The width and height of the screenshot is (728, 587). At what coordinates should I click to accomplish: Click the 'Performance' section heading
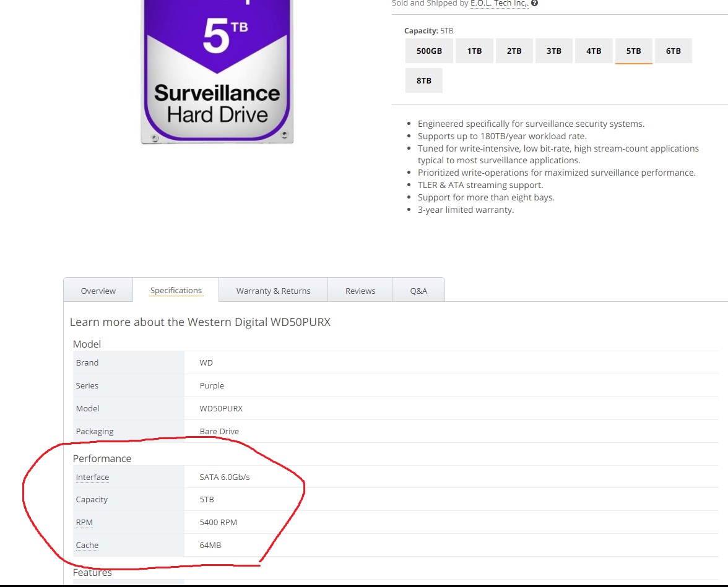(102, 458)
